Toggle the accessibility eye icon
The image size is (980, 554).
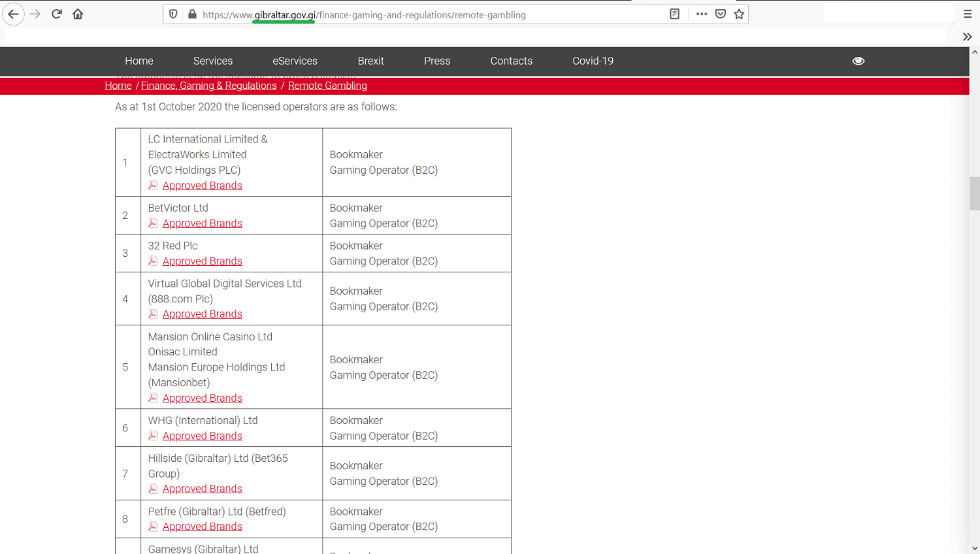858,61
